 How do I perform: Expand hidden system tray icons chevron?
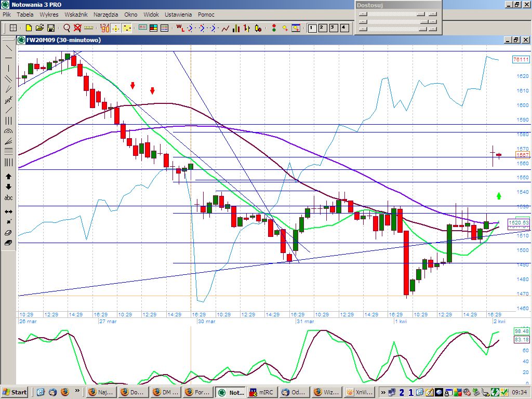[383, 392]
